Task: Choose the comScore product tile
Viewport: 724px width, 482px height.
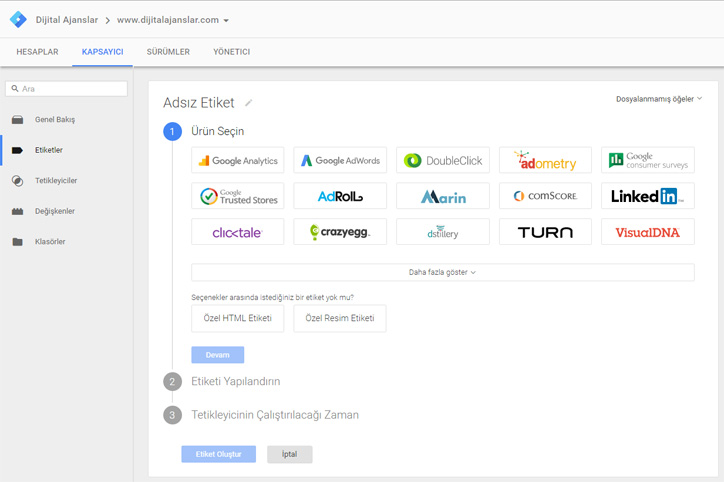Action: pos(545,196)
